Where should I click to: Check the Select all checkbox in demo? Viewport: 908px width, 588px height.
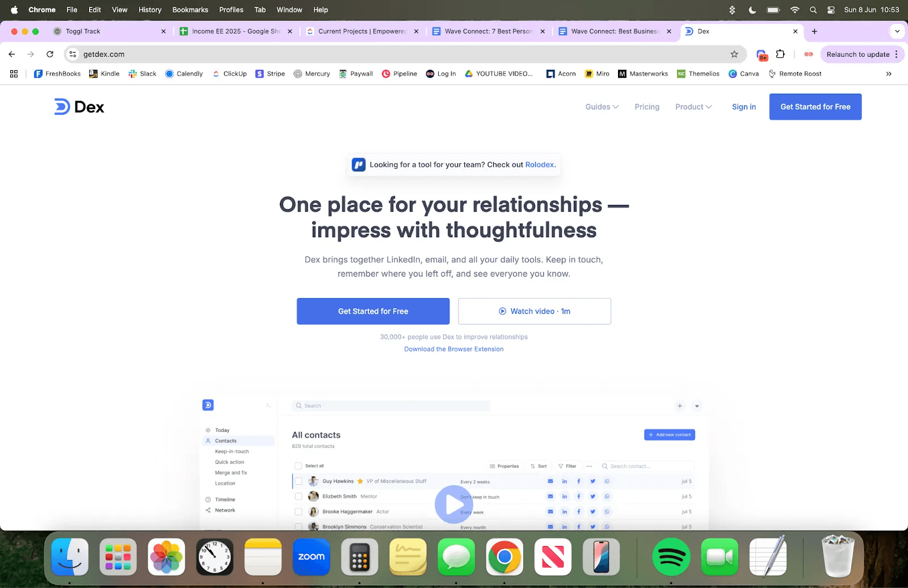[x=298, y=466]
